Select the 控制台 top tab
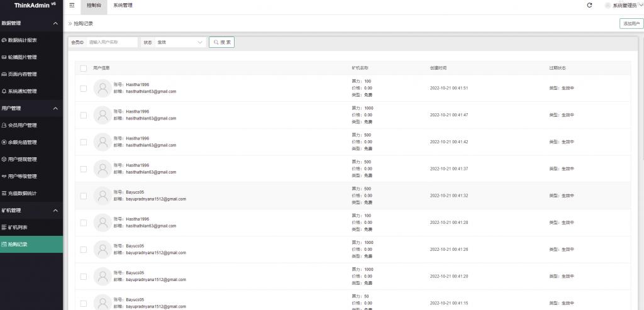 [93, 6]
